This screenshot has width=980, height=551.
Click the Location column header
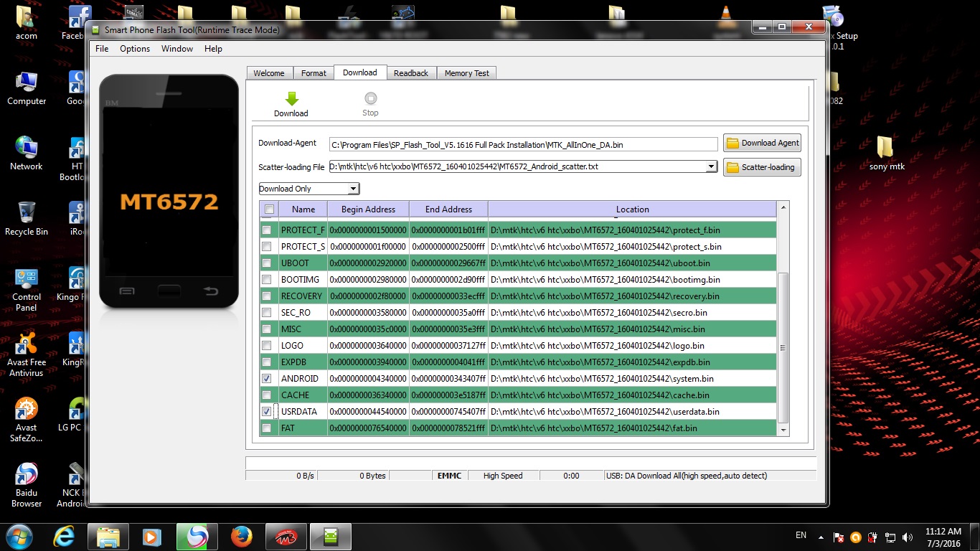(x=632, y=209)
